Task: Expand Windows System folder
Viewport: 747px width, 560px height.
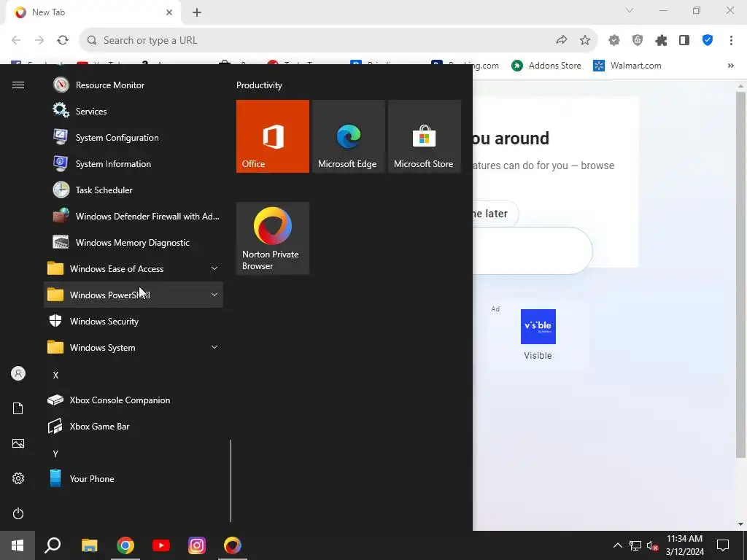Action: pos(133,348)
